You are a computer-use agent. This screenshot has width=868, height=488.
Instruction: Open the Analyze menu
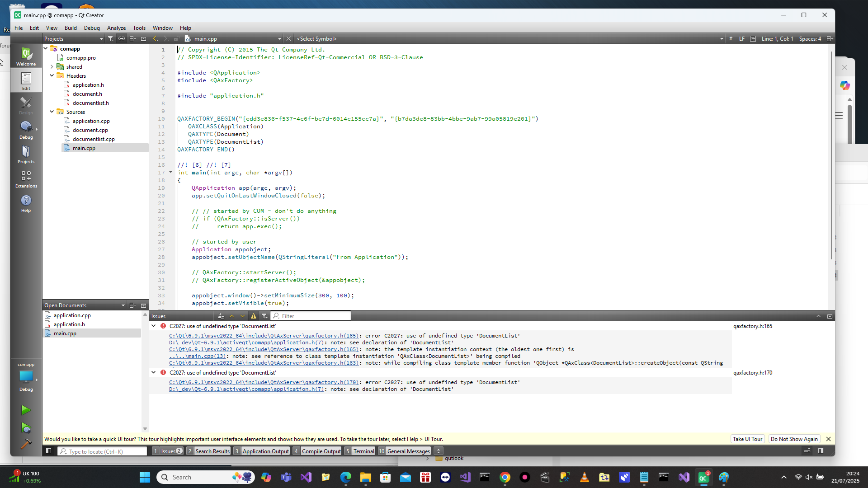coord(116,28)
